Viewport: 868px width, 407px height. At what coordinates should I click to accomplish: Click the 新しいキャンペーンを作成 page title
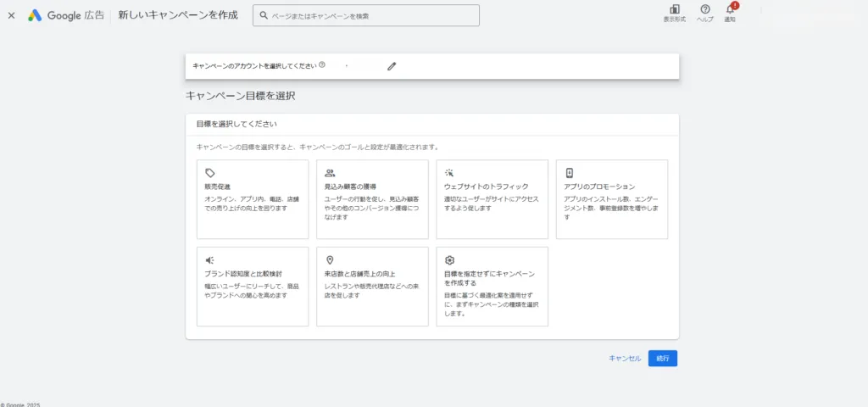click(x=178, y=15)
